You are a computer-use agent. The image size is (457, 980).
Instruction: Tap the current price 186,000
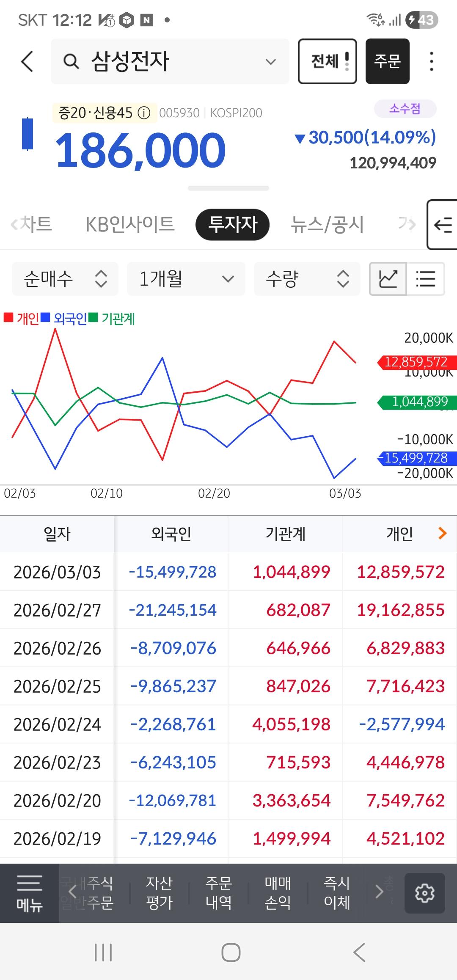point(140,150)
